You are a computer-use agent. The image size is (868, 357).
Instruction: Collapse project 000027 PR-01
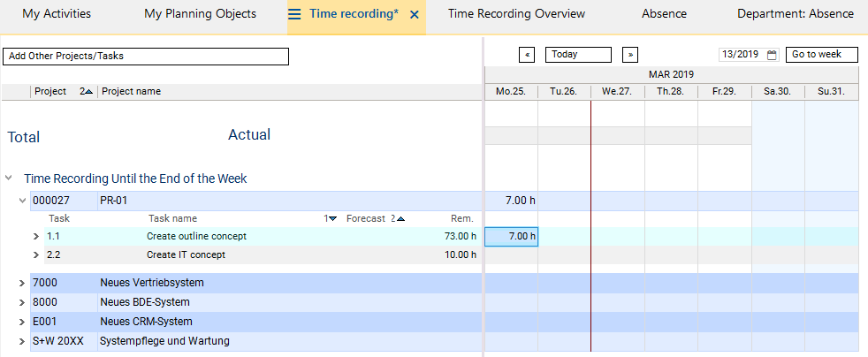click(x=23, y=201)
